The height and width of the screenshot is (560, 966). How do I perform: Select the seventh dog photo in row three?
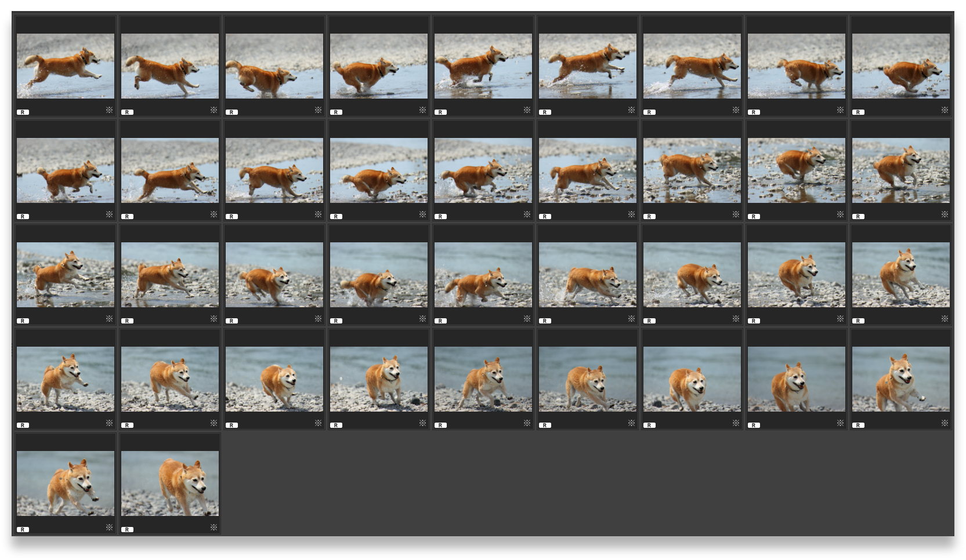pyautogui.click(x=692, y=275)
